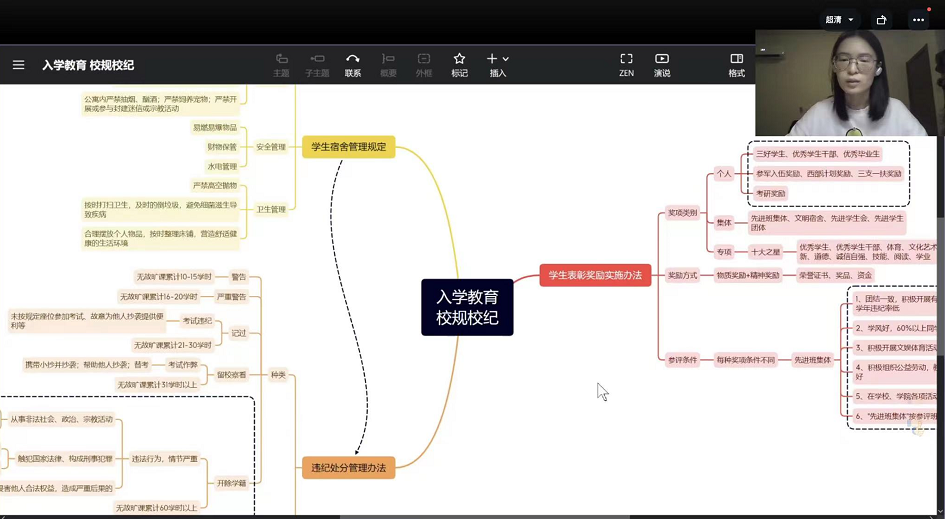Open the hamburger menu in XMind
Image resolution: width=947 pixels, height=519 pixels.
(18, 65)
